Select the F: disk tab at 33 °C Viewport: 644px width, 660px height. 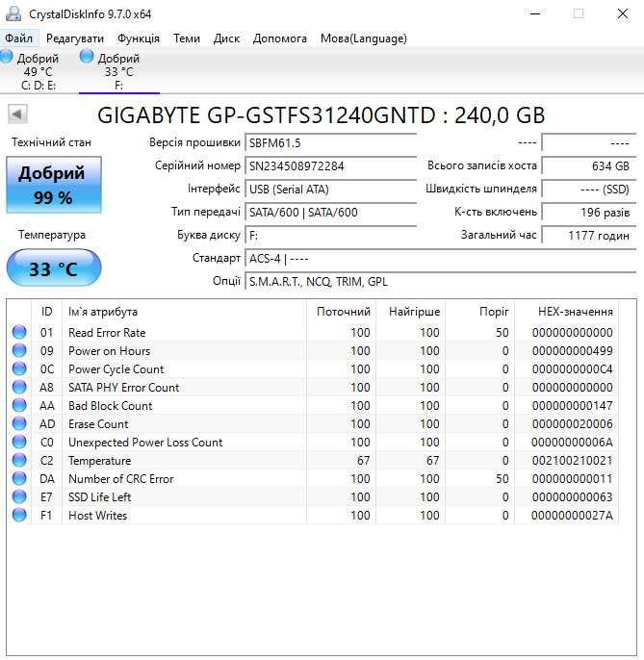tap(119, 71)
